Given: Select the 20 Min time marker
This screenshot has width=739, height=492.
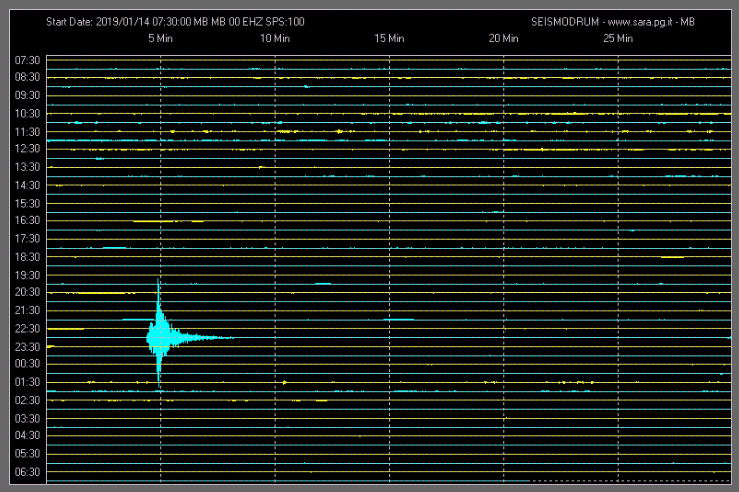Looking at the screenshot, I should 503,38.
